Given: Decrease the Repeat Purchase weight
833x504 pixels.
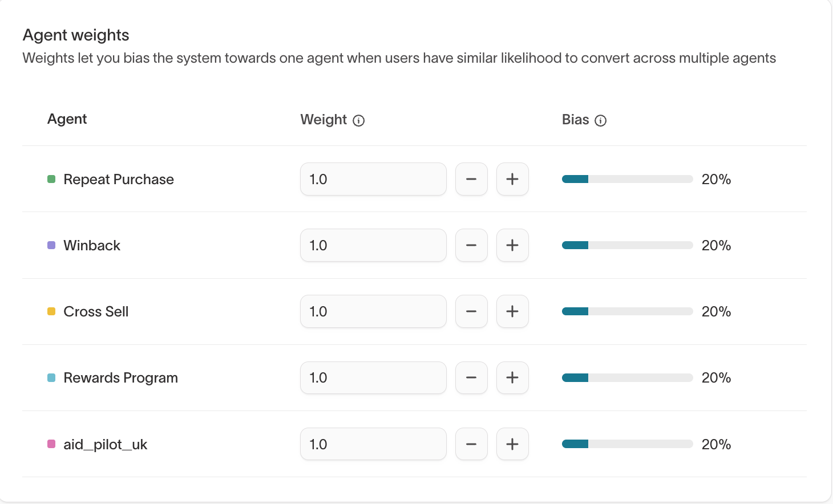Looking at the screenshot, I should point(471,179).
